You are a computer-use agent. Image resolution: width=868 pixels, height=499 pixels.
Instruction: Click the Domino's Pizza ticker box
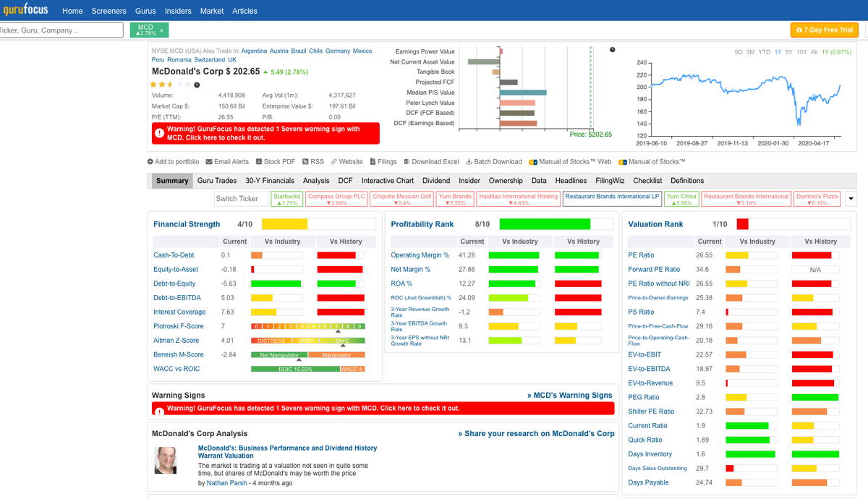(x=817, y=199)
